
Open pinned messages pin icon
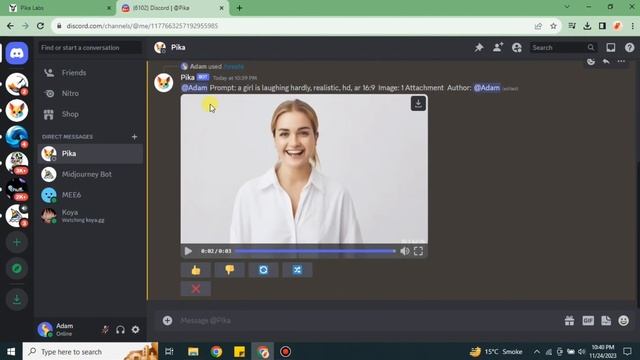(479, 48)
